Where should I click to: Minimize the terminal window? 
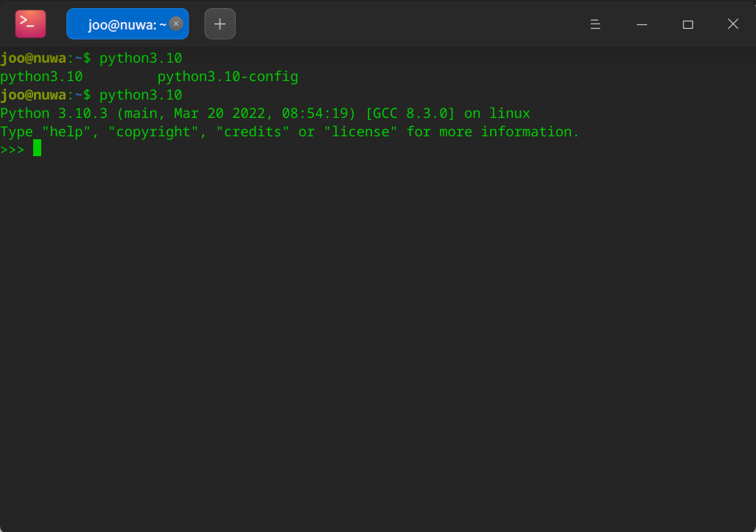coord(641,24)
